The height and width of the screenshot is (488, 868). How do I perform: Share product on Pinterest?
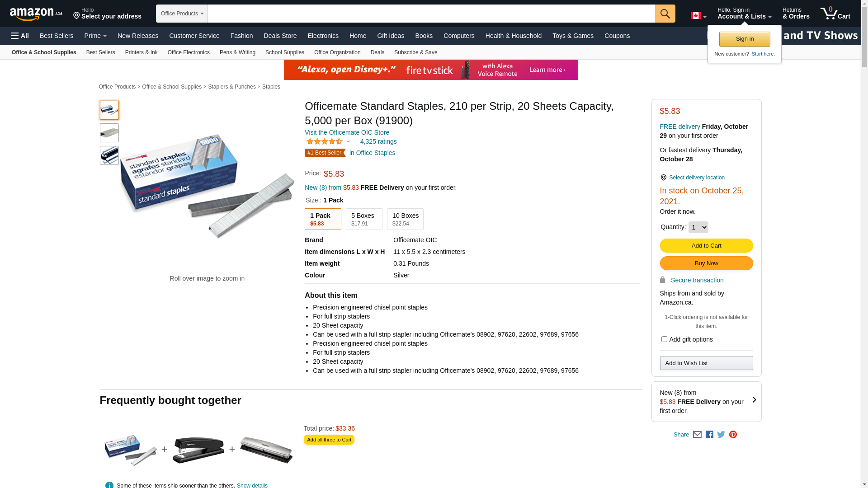[733, 435]
